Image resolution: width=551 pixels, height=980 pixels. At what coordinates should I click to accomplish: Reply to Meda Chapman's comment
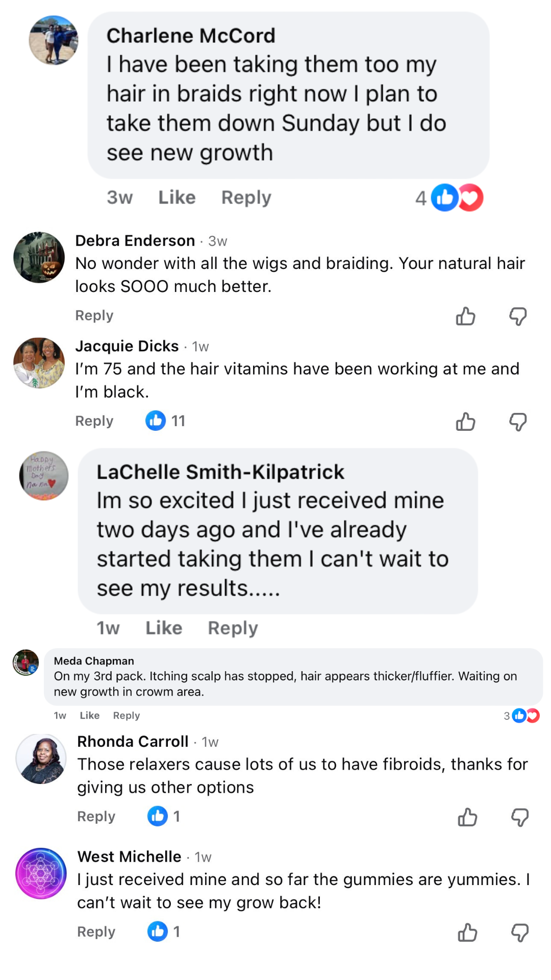click(127, 716)
